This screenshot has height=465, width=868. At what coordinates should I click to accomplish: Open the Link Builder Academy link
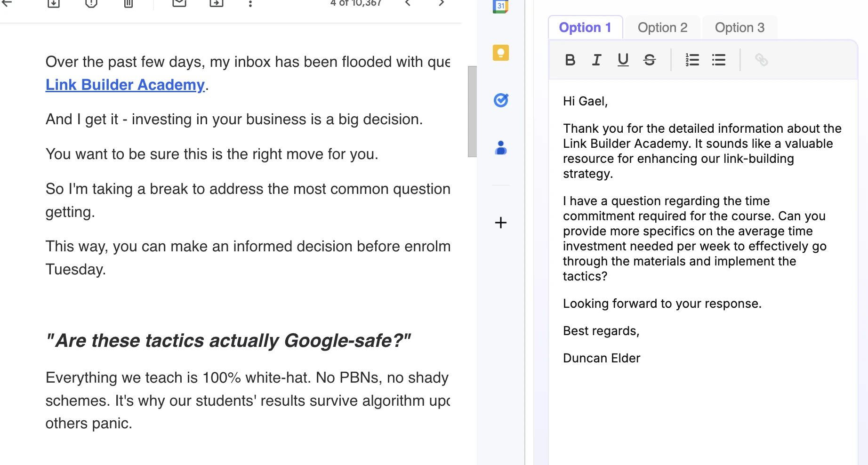coord(125,85)
